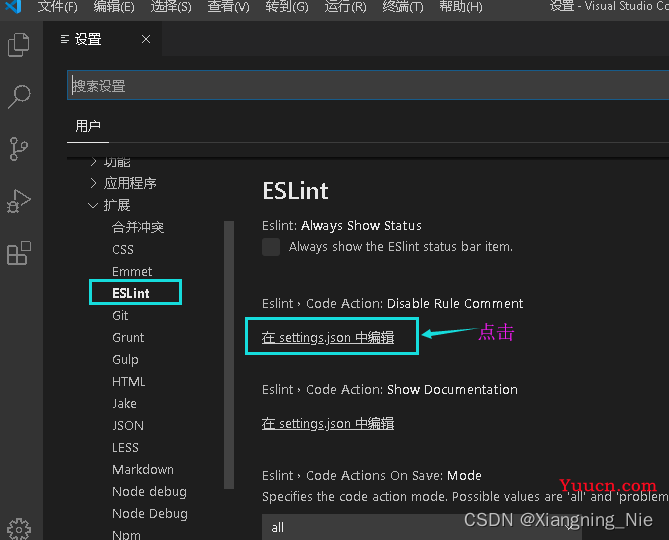
Task: Select capitalized Node Debug tree item
Action: 150,514
